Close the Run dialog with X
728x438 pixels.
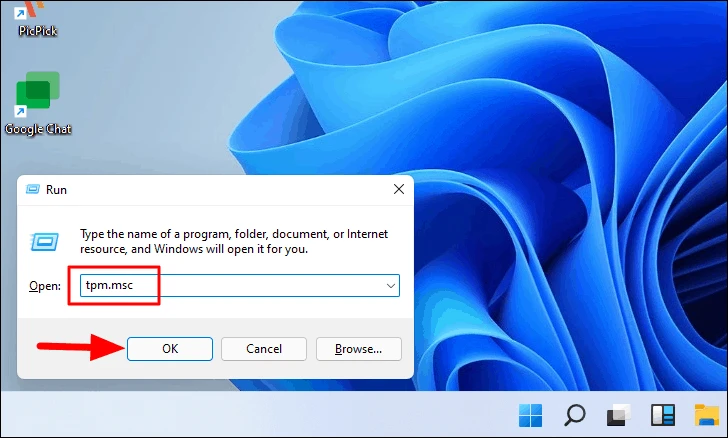tap(399, 189)
